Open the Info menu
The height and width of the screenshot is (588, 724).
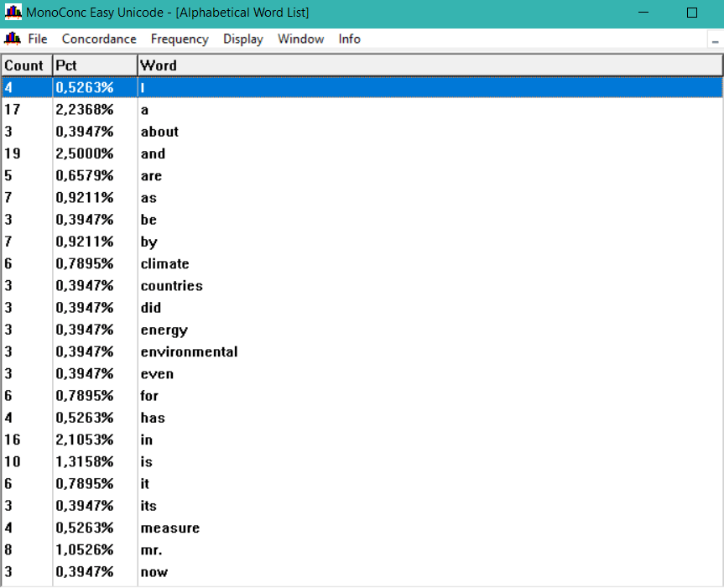click(349, 39)
